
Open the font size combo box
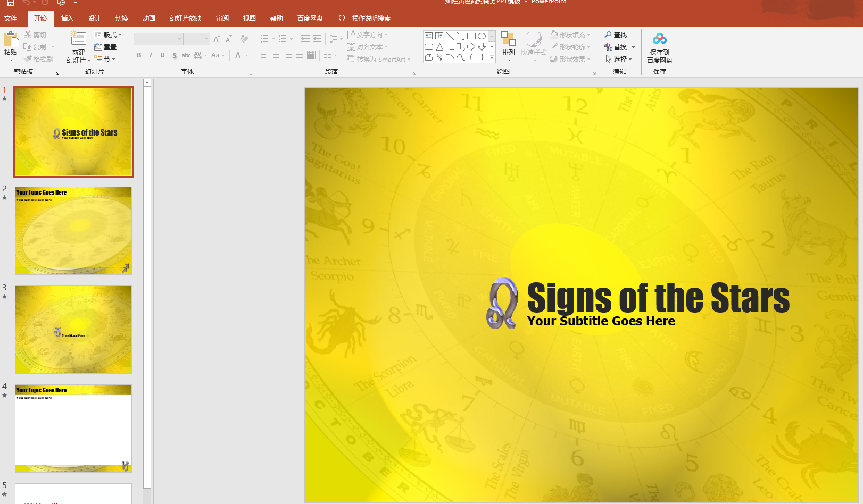(196, 39)
